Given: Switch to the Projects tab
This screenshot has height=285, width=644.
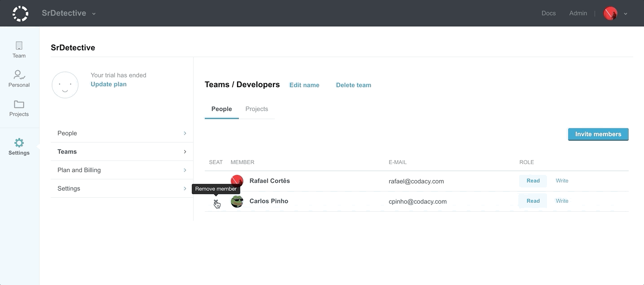Looking at the screenshot, I should tap(256, 109).
